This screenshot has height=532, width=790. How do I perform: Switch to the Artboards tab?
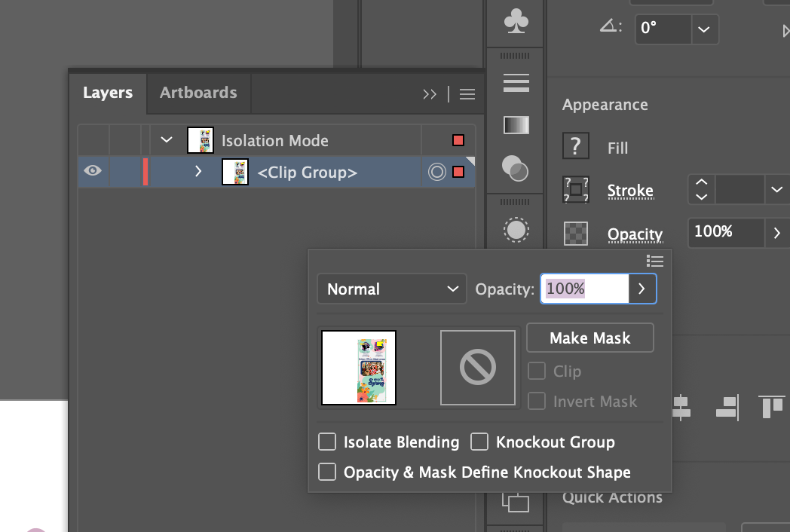(x=198, y=93)
